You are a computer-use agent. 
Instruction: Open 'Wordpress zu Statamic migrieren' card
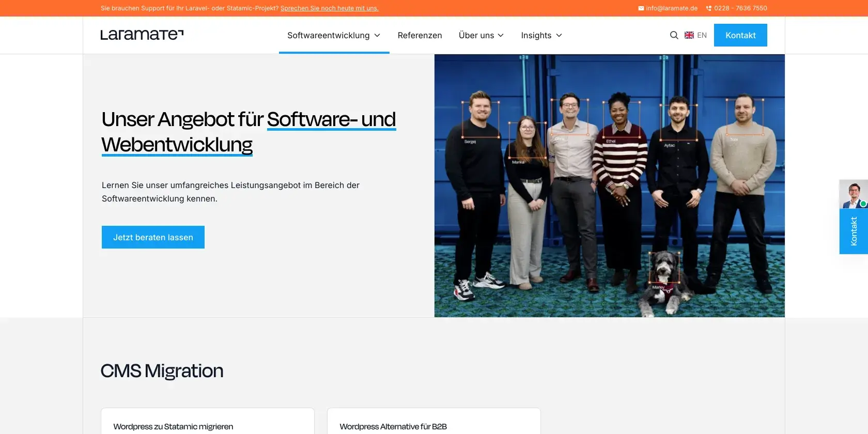208,421
